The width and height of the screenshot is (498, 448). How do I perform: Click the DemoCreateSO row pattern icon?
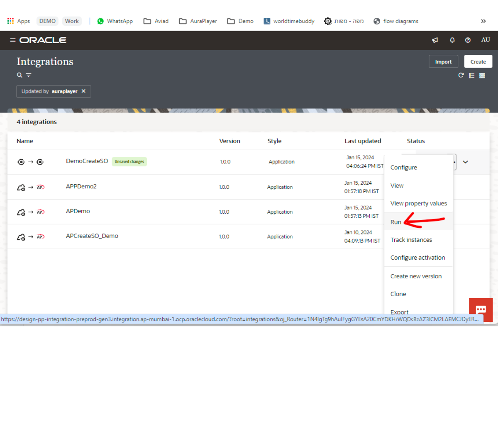tap(30, 162)
